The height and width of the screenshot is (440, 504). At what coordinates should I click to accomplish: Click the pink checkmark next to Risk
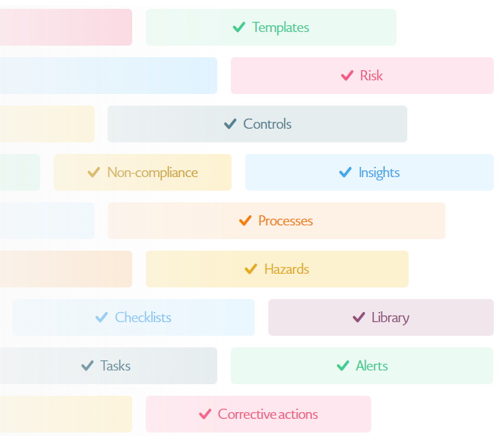tap(347, 76)
